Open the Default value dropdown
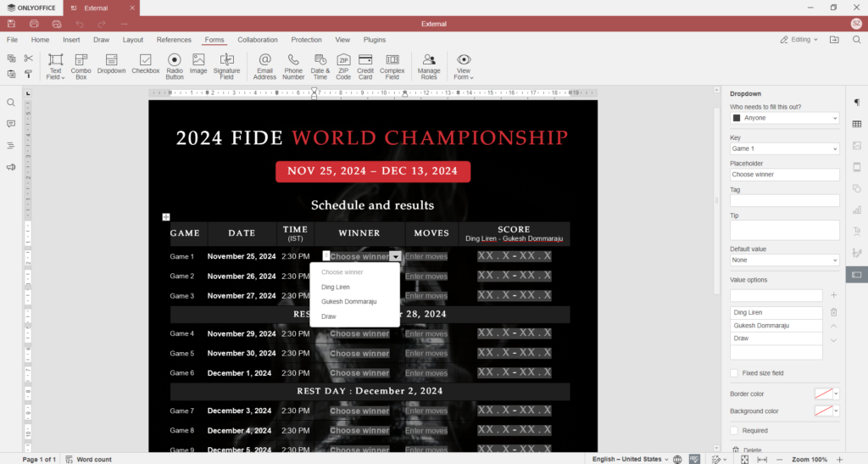 [784, 260]
